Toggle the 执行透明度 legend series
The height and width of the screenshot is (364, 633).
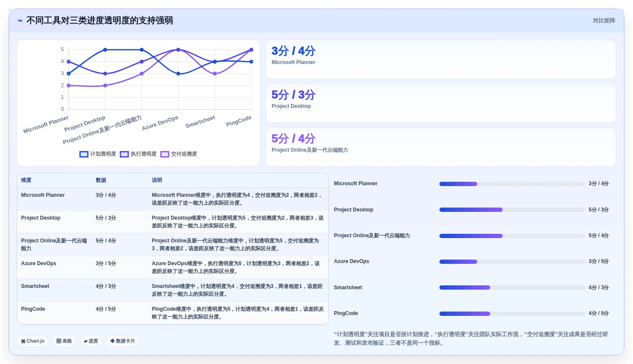[138, 154]
